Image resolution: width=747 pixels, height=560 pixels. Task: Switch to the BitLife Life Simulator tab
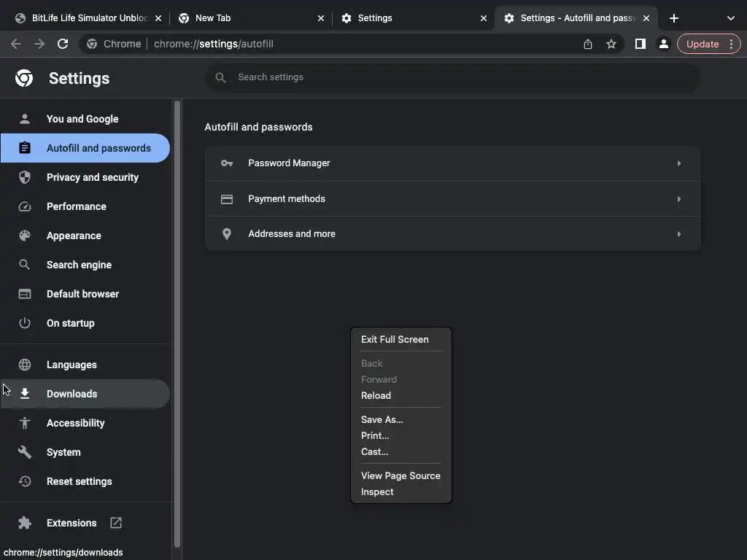pos(86,18)
